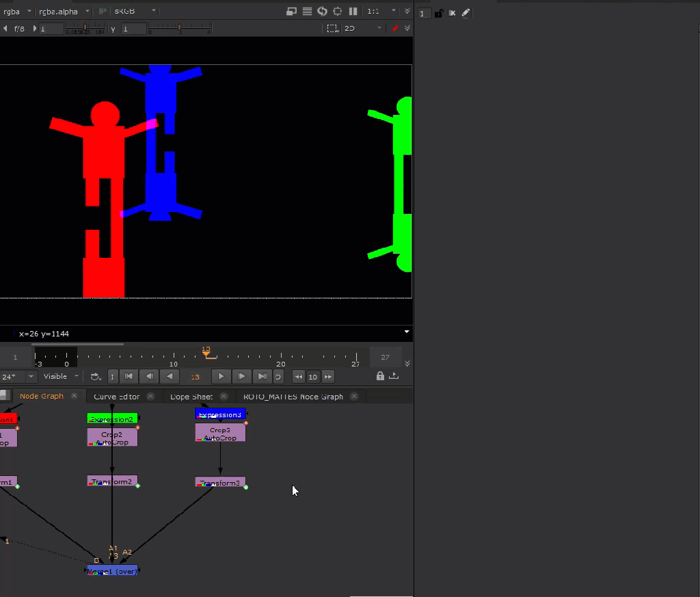Click the open padlock icon in properties panel

439,13
